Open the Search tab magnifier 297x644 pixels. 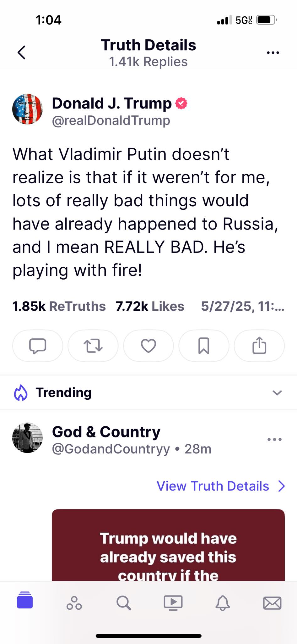pyautogui.click(x=124, y=603)
